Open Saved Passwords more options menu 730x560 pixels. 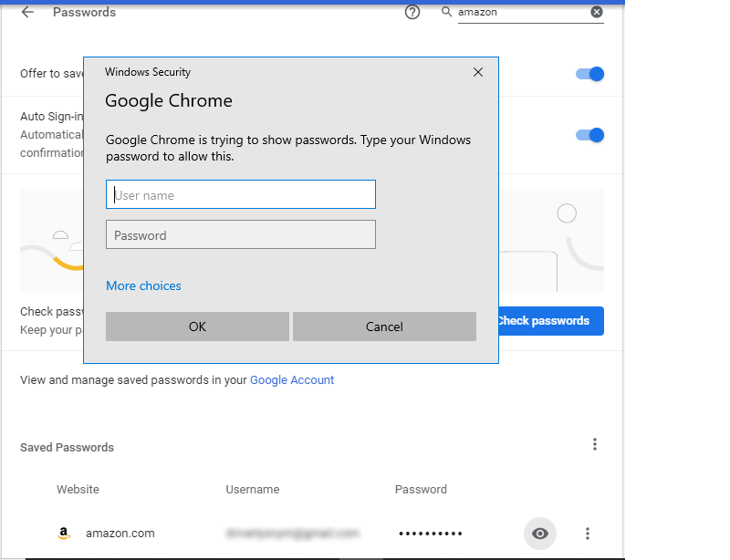(x=595, y=444)
